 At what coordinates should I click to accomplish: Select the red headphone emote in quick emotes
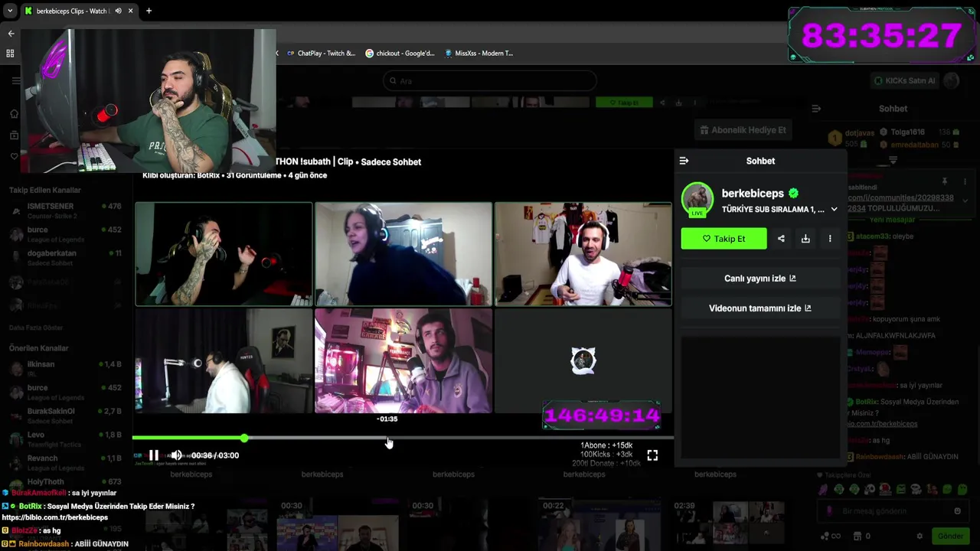click(x=885, y=490)
